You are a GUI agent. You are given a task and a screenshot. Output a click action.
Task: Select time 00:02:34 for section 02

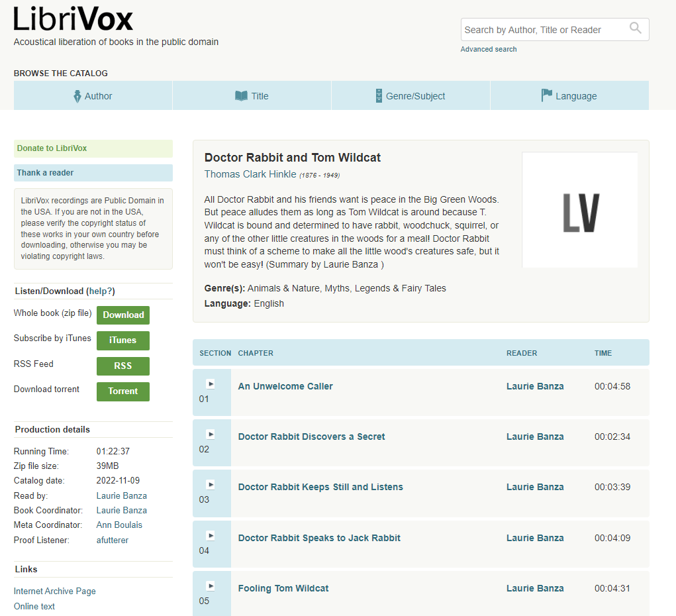(x=612, y=436)
